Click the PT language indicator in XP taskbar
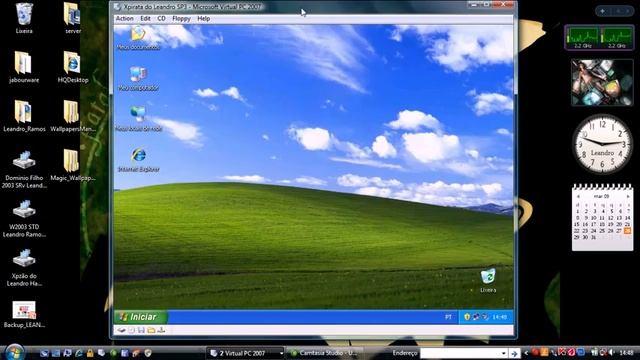Viewport: 640px width, 360px height. [448, 317]
